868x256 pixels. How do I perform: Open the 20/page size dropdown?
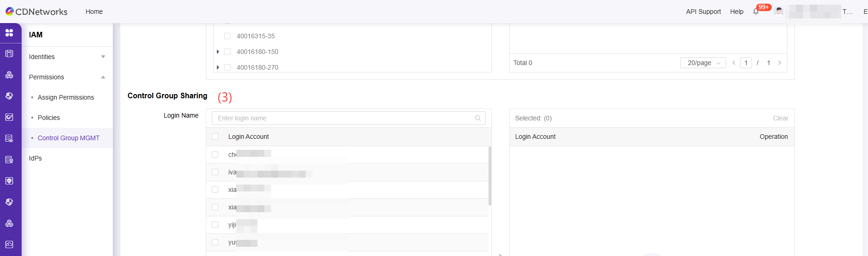[703, 63]
